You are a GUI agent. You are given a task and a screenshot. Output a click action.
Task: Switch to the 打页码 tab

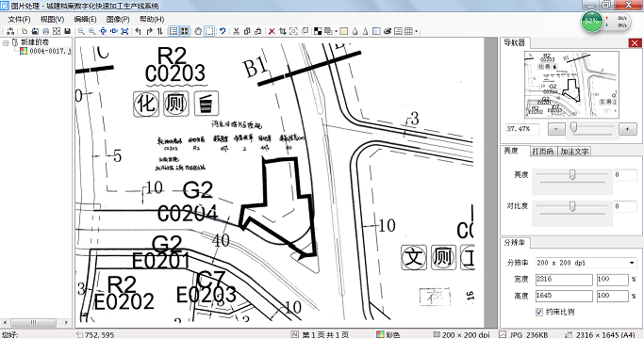tap(542, 152)
